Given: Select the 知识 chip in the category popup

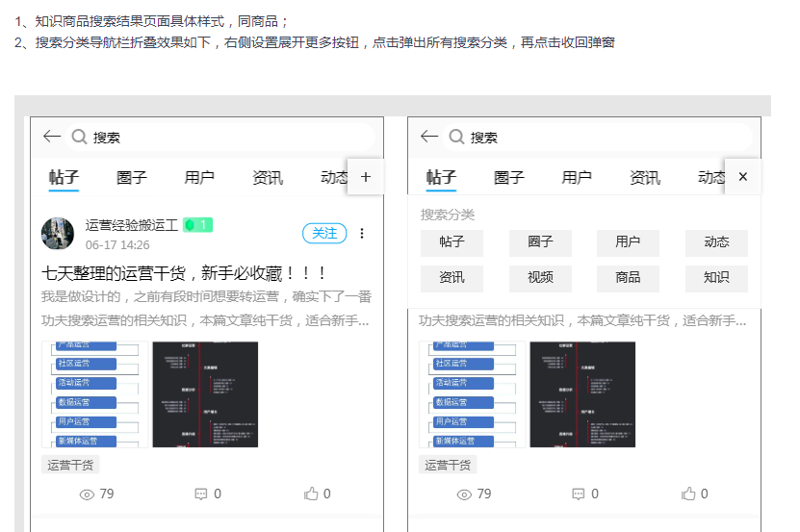Looking at the screenshot, I should click(x=716, y=278).
